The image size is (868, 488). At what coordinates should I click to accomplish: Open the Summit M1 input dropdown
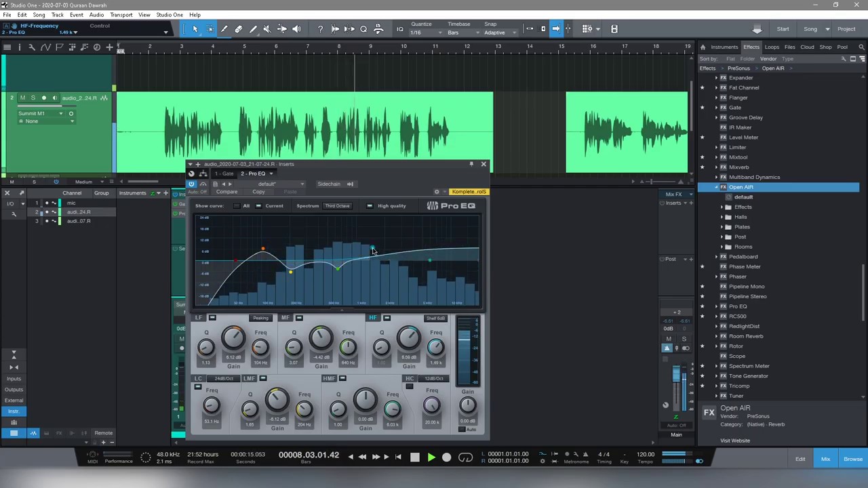[x=41, y=113]
